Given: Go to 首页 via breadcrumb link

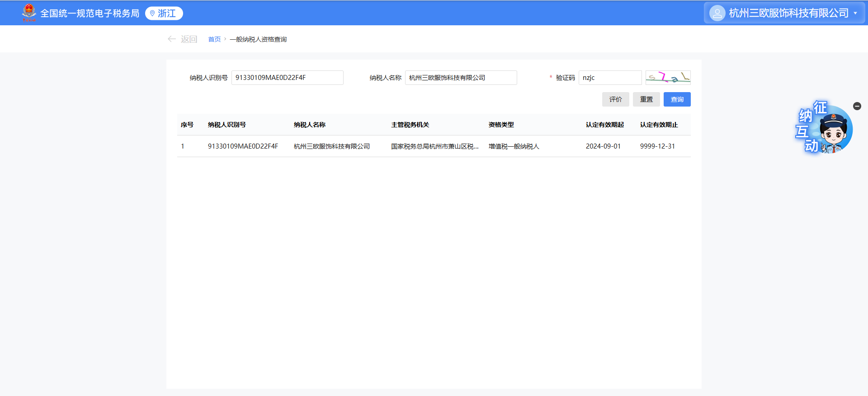Looking at the screenshot, I should [214, 39].
